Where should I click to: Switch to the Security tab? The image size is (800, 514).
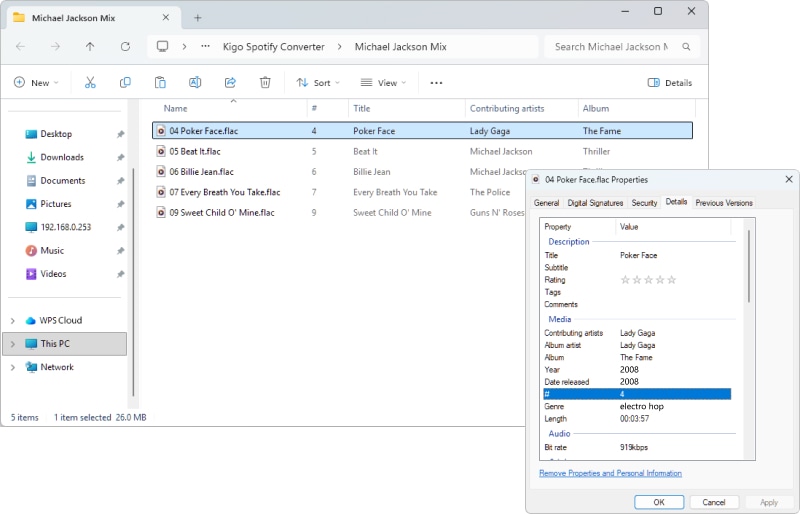644,203
